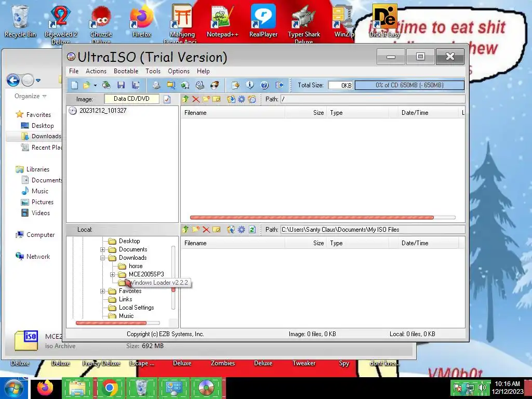Click the red X delete in image pane
This screenshot has width=532, height=399.
pyautogui.click(x=196, y=99)
